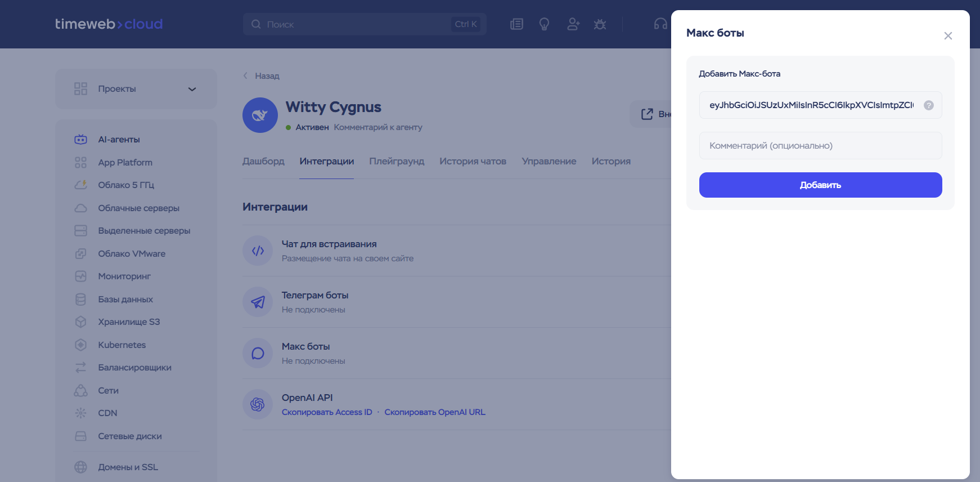980x482 pixels.
Task: Click the lightbulb ideas icon
Action: tap(544, 24)
